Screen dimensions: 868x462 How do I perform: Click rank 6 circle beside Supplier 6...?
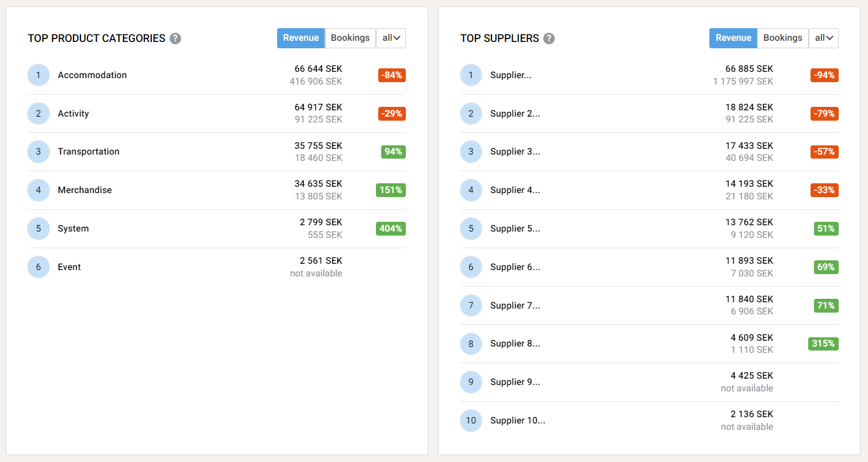[x=471, y=267]
